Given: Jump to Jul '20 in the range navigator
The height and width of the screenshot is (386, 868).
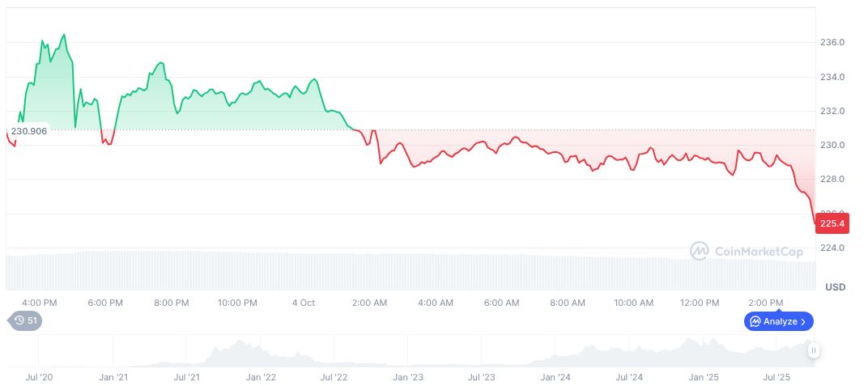Looking at the screenshot, I should pyautogui.click(x=39, y=377).
